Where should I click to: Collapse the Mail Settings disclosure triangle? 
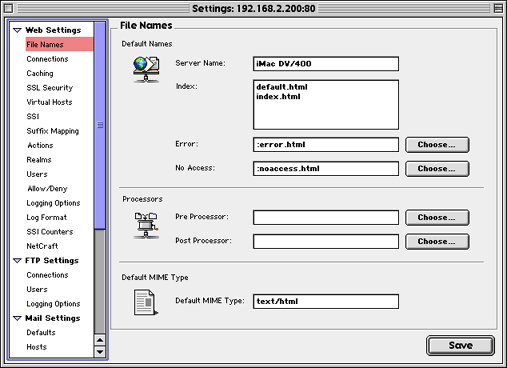pyautogui.click(x=17, y=318)
